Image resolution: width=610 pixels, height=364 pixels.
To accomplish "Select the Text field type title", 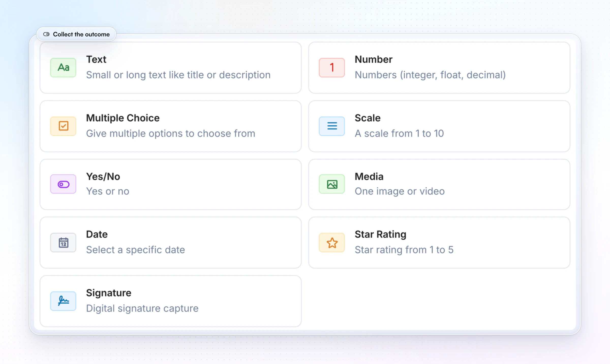I will click(96, 59).
